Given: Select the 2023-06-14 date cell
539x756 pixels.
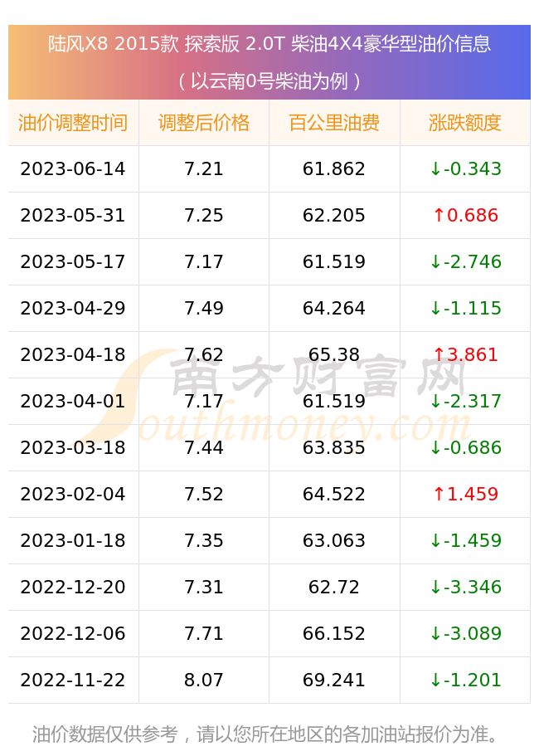Looking at the screenshot, I should pos(73,168).
